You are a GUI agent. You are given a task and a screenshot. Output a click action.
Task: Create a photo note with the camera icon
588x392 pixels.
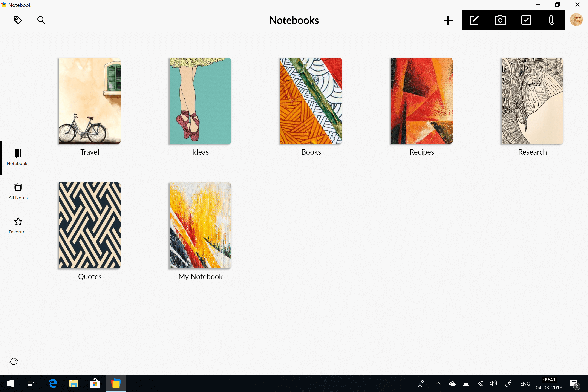500,20
